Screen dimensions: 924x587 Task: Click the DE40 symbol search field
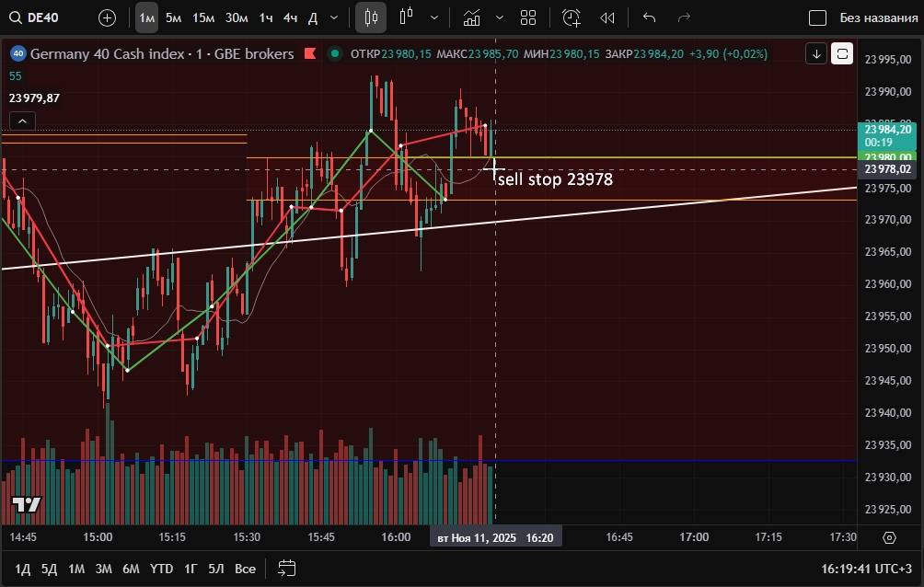click(44, 17)
